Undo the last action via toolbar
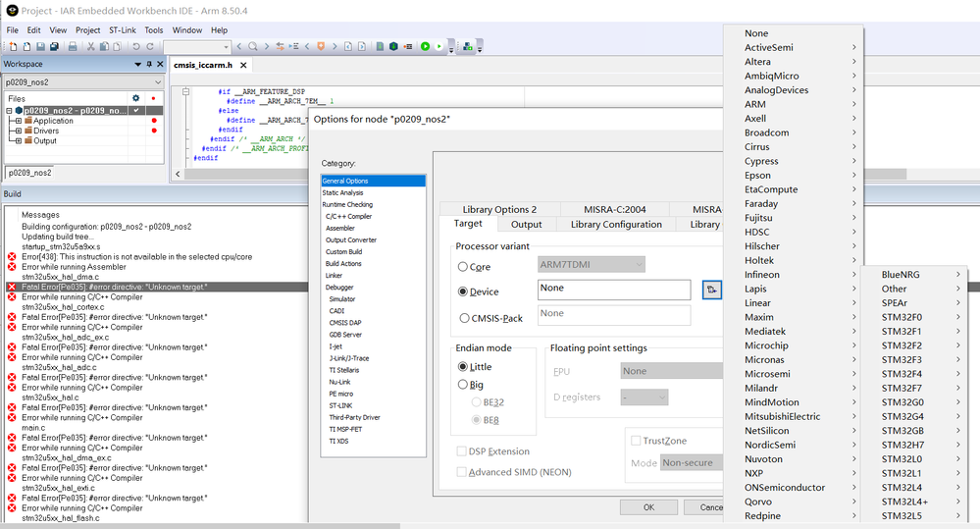The image size is (980, 529). [136, 46]
